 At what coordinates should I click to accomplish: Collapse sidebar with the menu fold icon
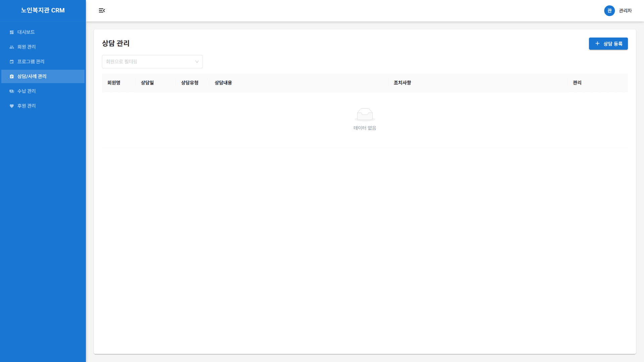coord(102,11)
